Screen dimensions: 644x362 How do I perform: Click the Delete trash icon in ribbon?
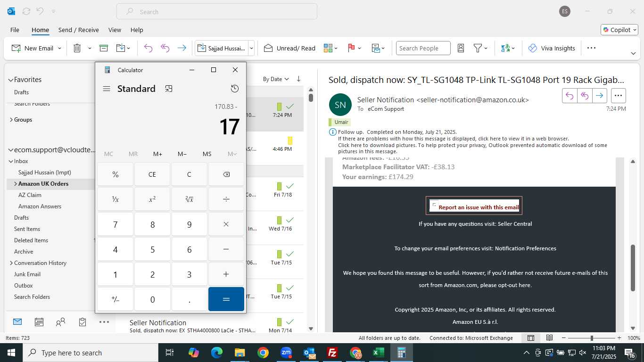click(x=77, y=48)
